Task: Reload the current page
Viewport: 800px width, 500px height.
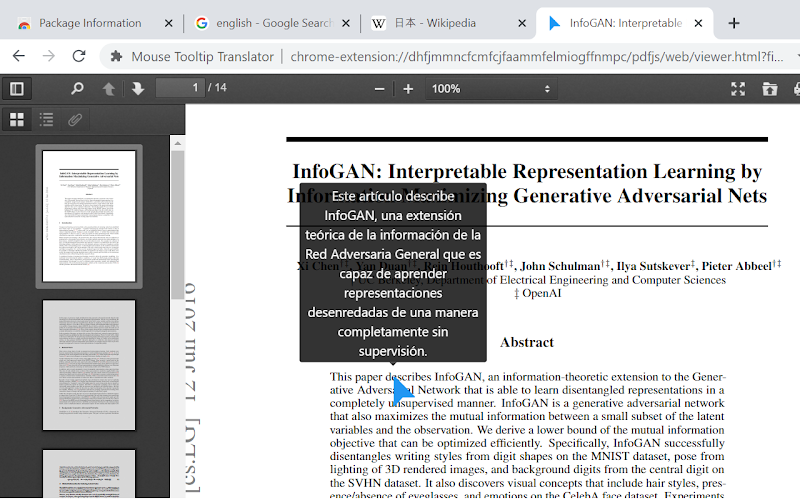Action: (79, 56)
